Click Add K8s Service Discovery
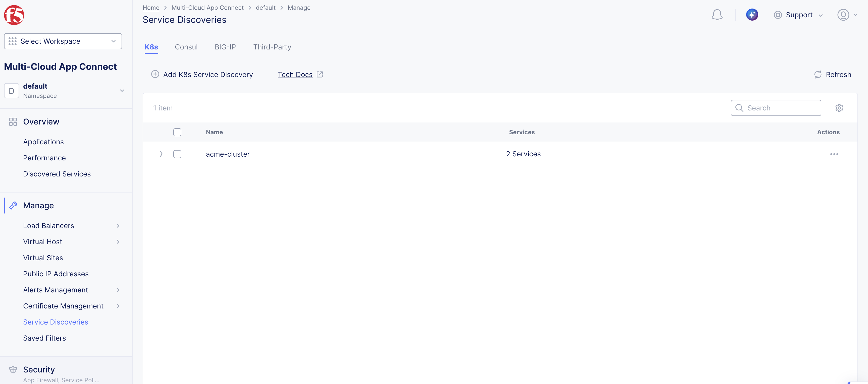 point(202,75)
